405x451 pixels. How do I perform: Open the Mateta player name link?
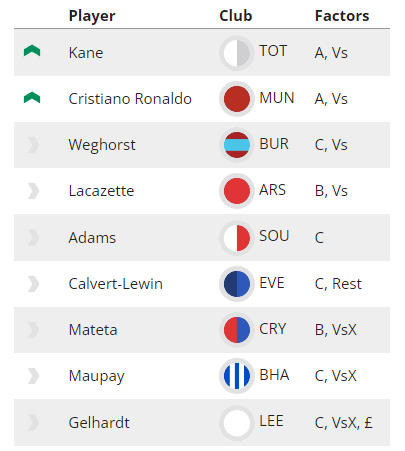pyautogui.click(x=93, y=330)
